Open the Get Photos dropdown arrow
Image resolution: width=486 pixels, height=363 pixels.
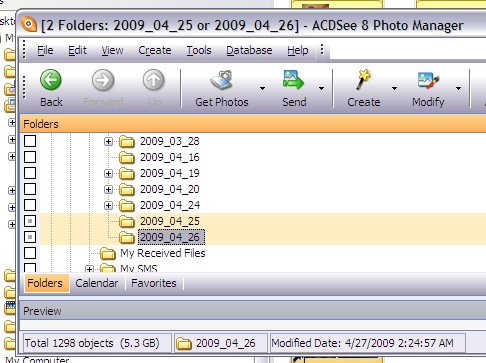coord(262,88)
